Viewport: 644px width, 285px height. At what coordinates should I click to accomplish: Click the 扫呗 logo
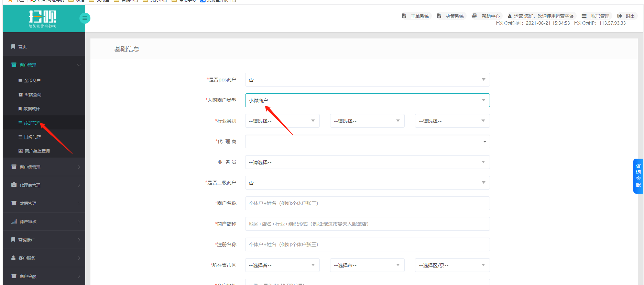tap(42, 19)
